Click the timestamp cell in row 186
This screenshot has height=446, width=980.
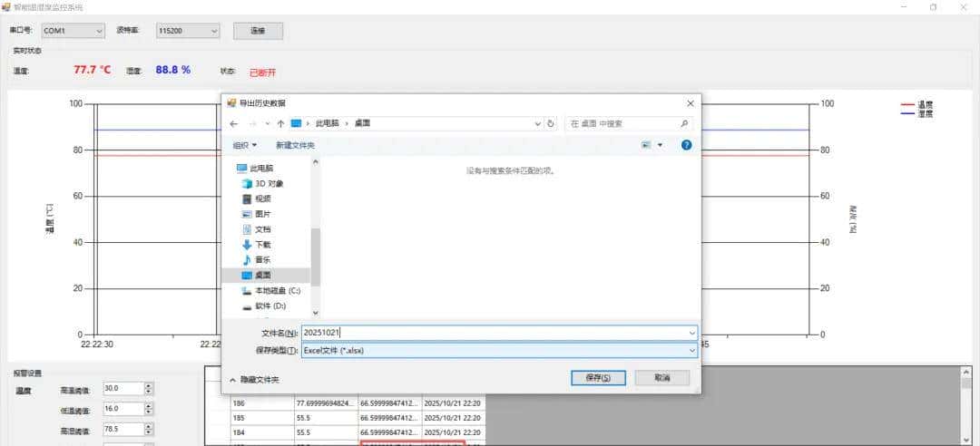pos(453,403)
